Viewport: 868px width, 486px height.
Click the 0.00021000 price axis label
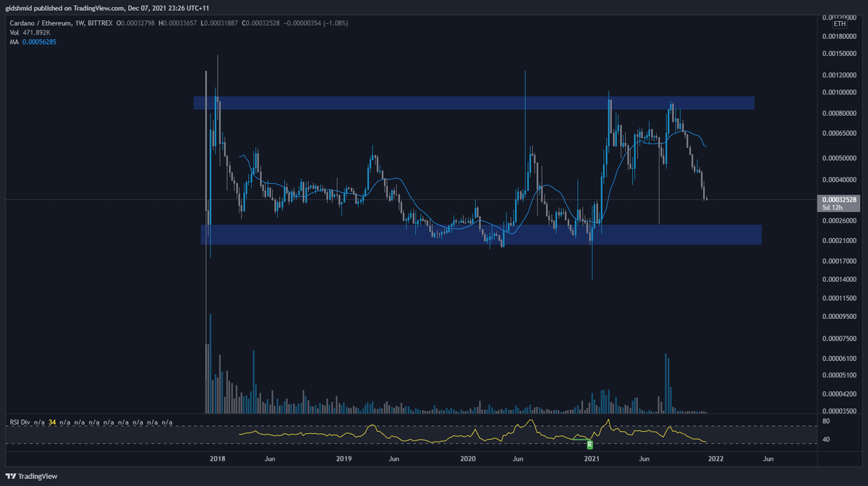839,241
